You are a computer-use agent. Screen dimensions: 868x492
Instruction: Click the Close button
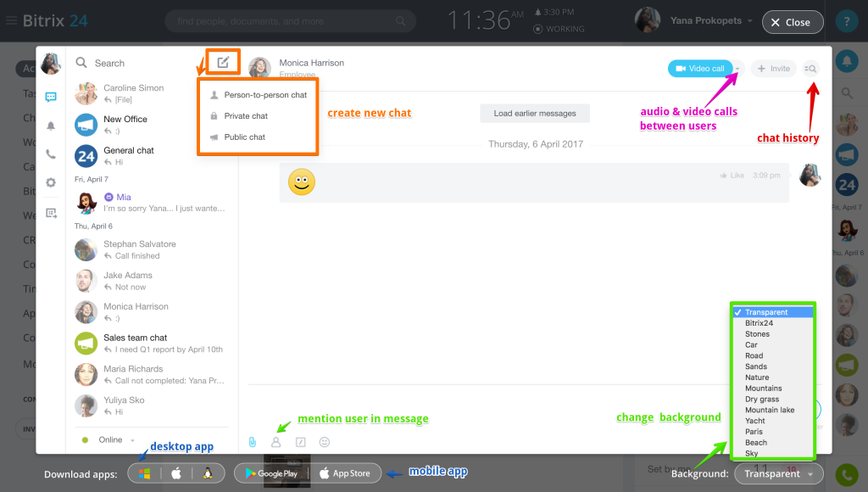point(793,22)
